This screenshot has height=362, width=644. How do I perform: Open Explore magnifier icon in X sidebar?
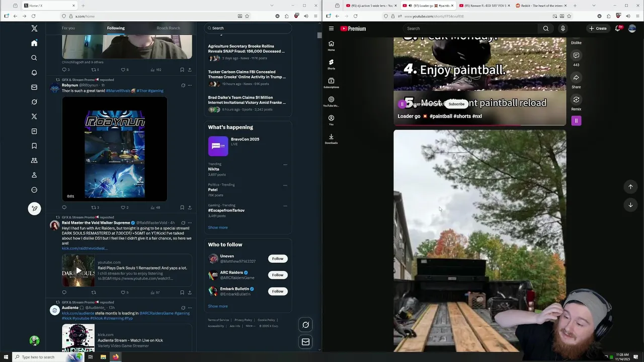point(34,58)
